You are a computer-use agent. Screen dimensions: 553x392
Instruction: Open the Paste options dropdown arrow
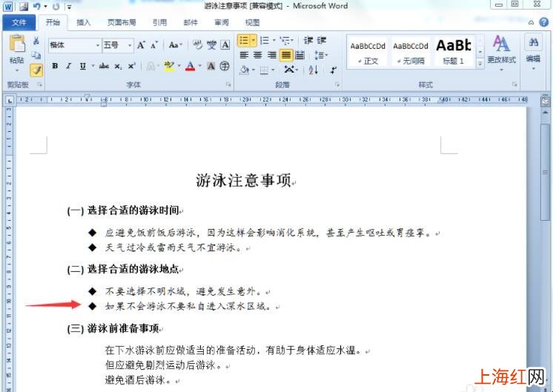16,70
